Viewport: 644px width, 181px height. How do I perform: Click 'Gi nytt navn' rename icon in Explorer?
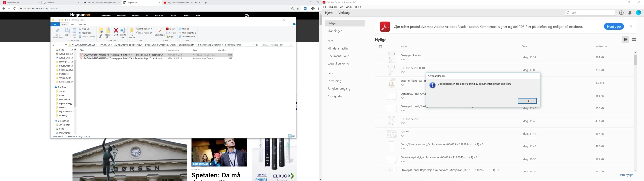click(123, 33)
